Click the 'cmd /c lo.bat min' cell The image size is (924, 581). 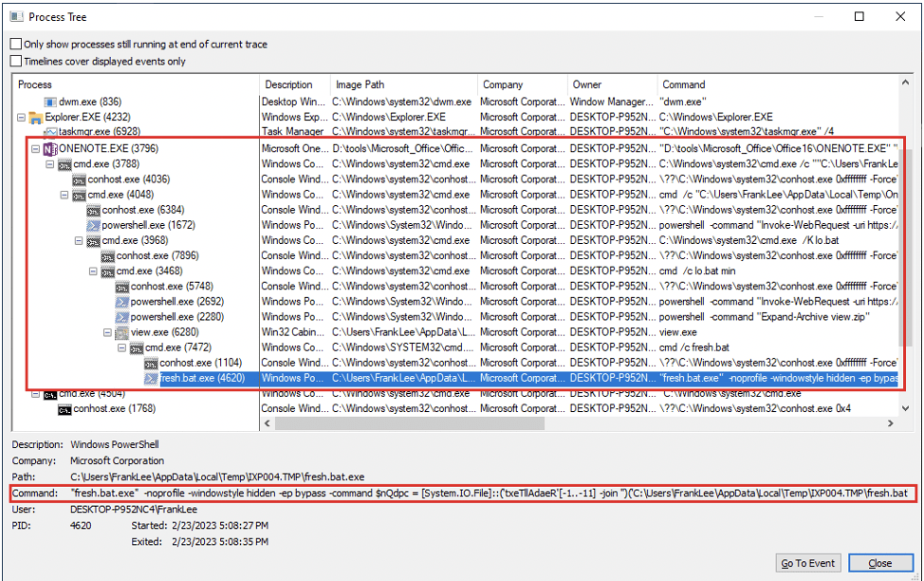(x=697, y=272)
